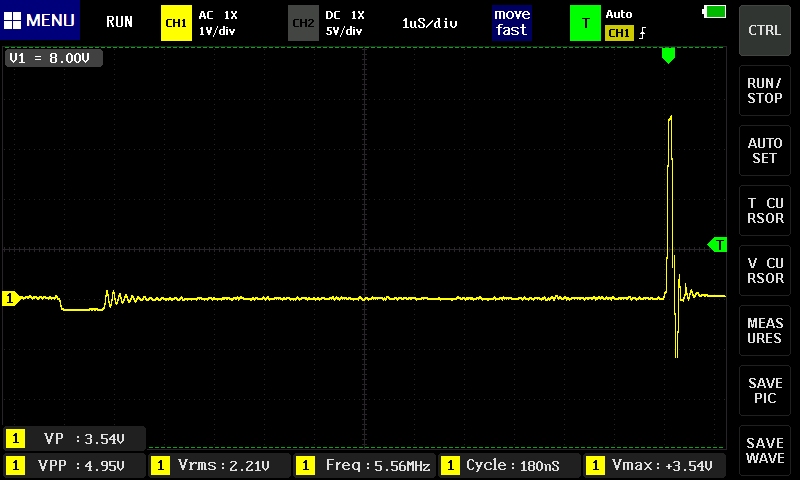
Task: Enable the T CURSOR time cursor
Action: point(765,211)
